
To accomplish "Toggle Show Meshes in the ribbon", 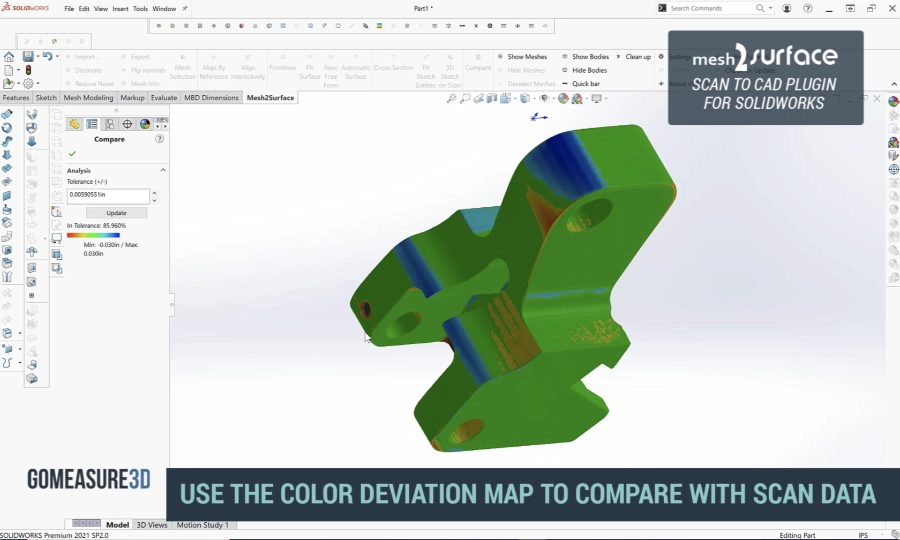I will [523, 57].
